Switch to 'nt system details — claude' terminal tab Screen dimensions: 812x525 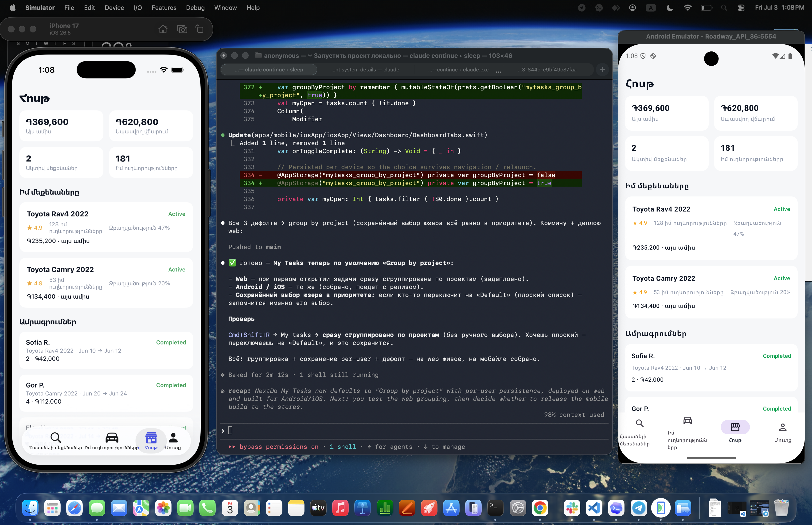pyautogui.click(x=365, y=70)
